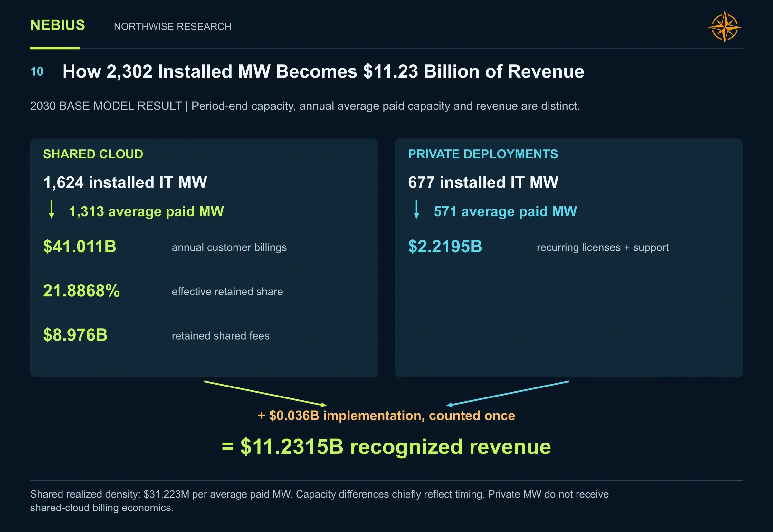Click the SHARED CLOUD card heading
This screenshot has height=532, width=773.
(x=93, y=154)
